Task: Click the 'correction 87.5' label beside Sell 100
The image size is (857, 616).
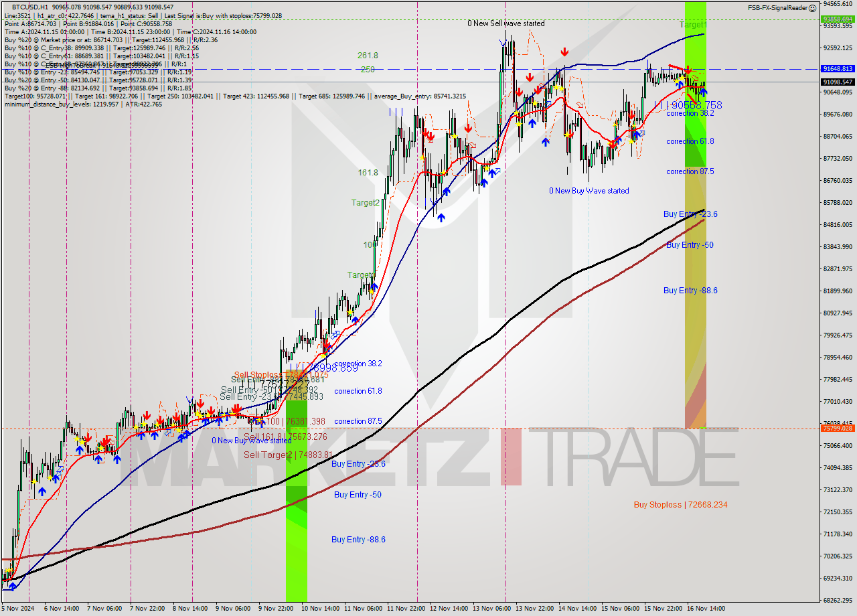Action: click(358, 421)
